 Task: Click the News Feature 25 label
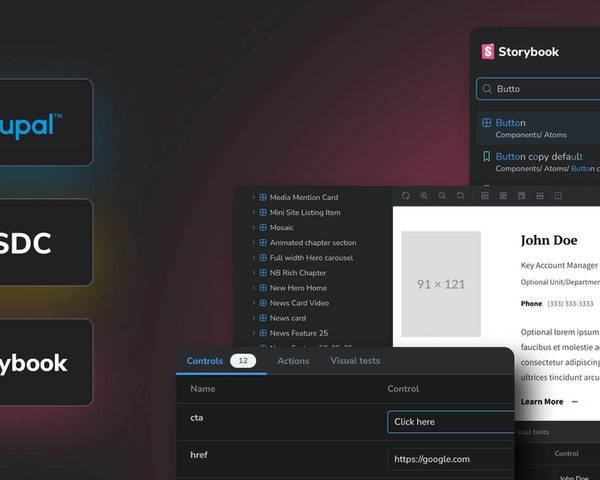click(x=299, y=333)
